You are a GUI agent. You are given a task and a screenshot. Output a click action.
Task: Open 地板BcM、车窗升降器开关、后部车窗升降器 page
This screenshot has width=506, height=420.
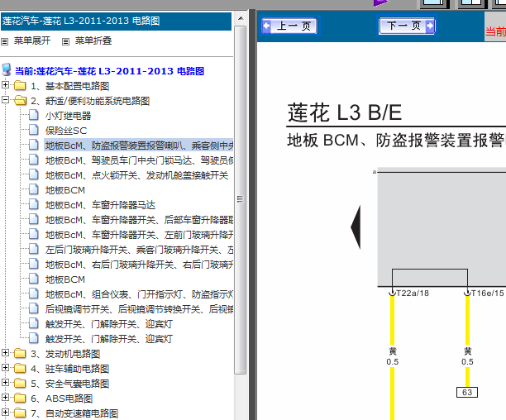coord(139,220)
